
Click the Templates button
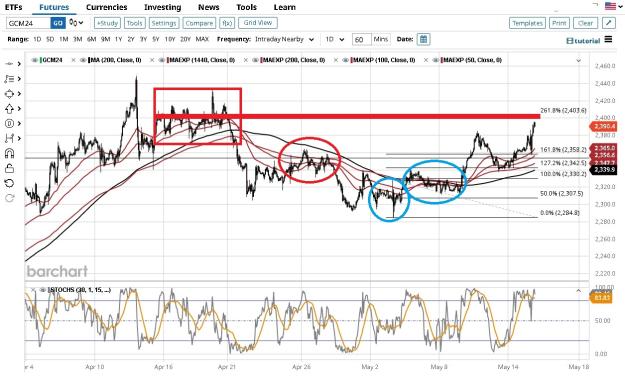point(527,23)
